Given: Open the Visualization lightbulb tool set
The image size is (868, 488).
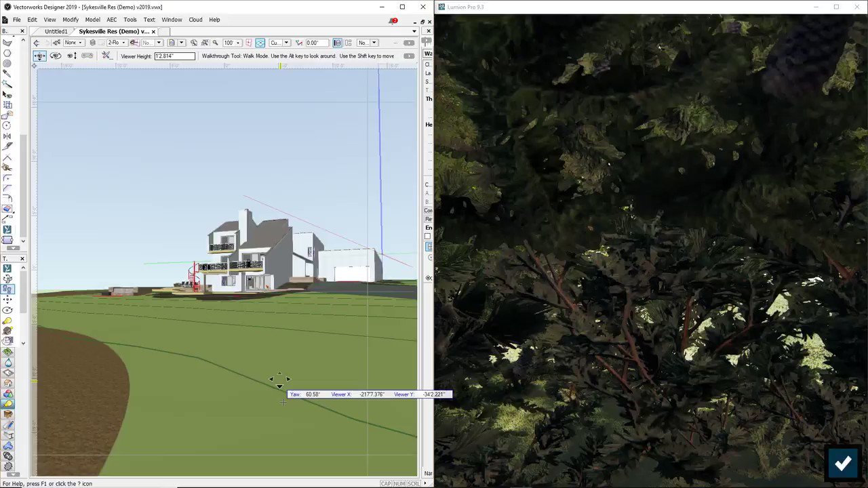Looking at the screenshot, I should click(x=7, y=404).
